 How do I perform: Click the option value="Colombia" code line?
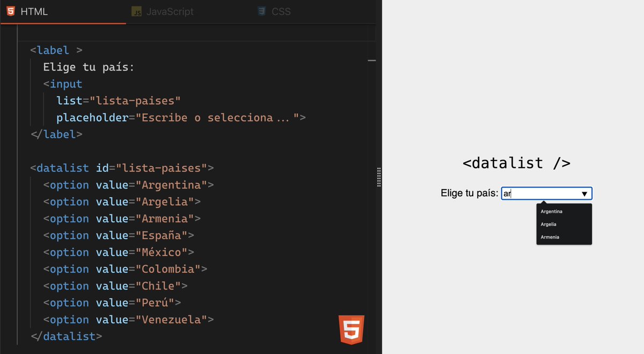(125, 269)
